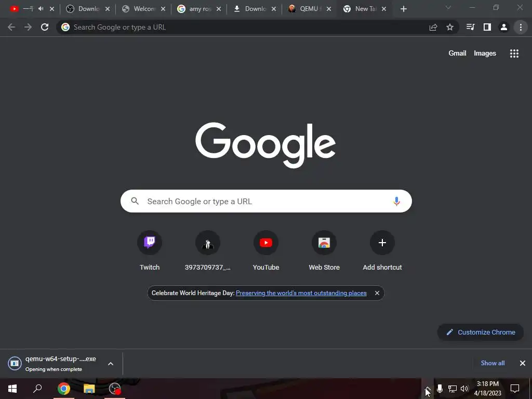532x399 pixels.
Task: Open the Preserving the world's most outstanding places link
Action: (301, 293)
